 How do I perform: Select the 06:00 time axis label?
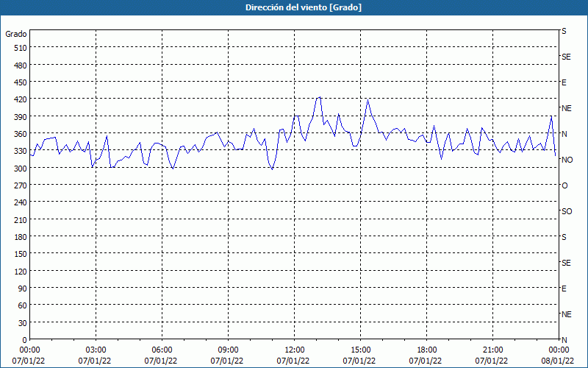[162, 350]
